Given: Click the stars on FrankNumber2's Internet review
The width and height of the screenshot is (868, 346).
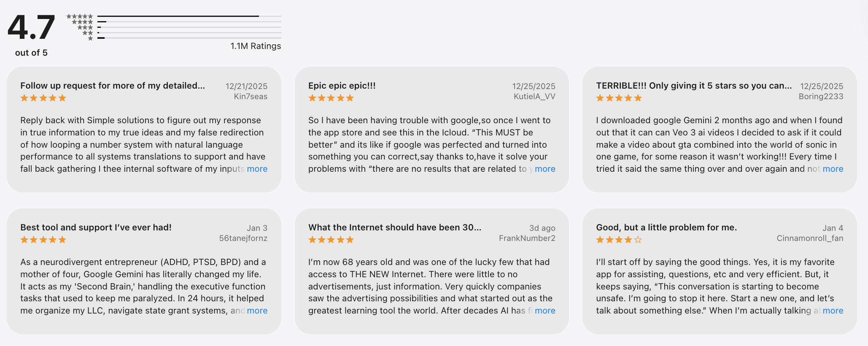Looking at the screenshot, I should [x=331, y=240].
